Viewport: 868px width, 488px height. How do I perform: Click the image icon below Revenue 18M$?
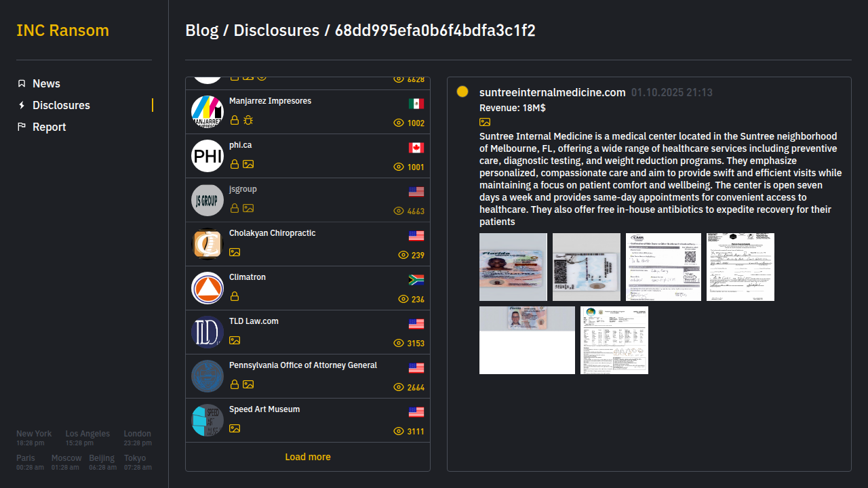pos(485,122)
